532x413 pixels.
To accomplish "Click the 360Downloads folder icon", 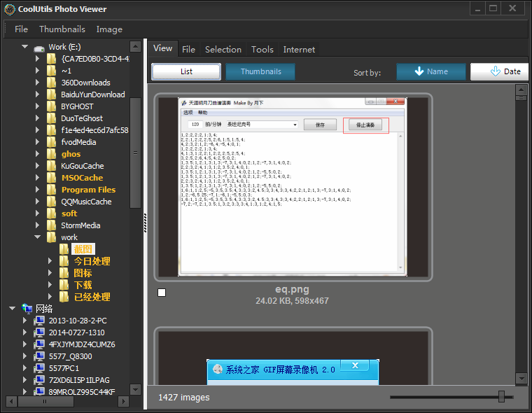I will [52, 83].
